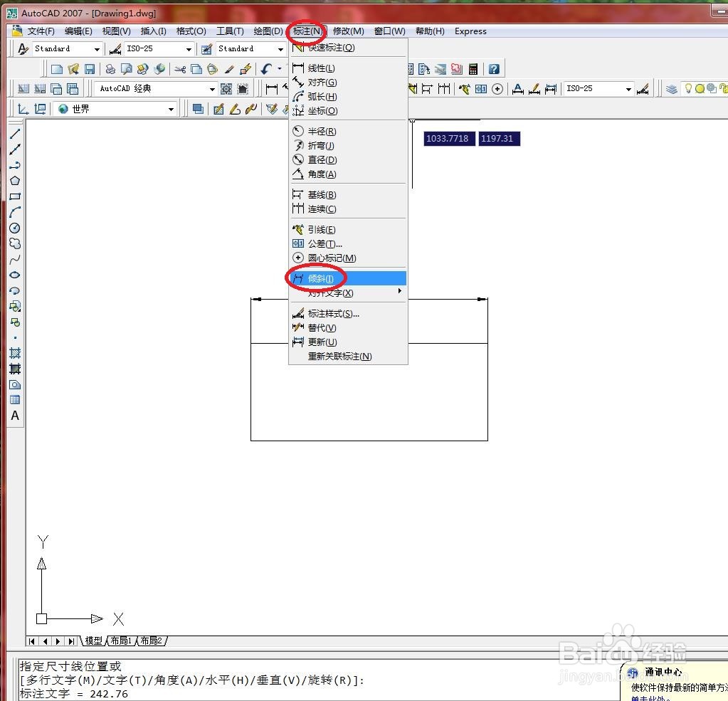Click the Dimension Update toolbar icon
This screenshot has width=728, height=701.
[551, 89]
